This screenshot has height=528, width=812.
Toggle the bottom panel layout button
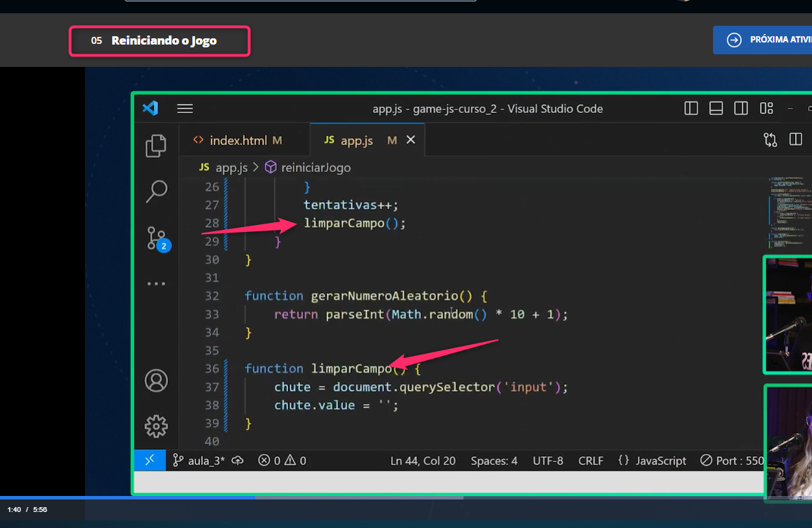pos(716,109)
